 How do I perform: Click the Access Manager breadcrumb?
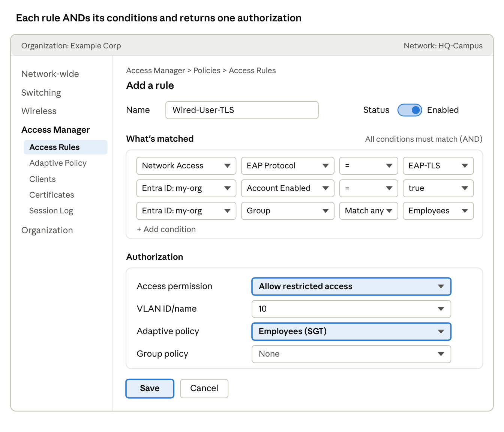[156, 70]
